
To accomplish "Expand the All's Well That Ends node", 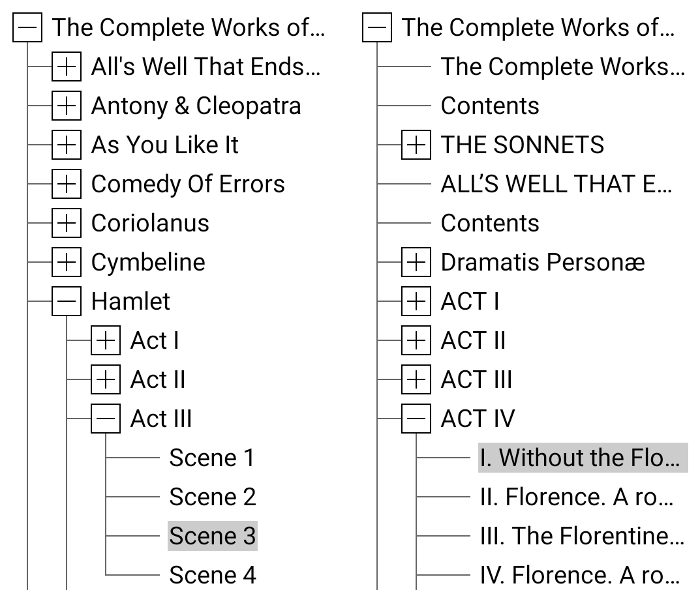I will point(66,66).
